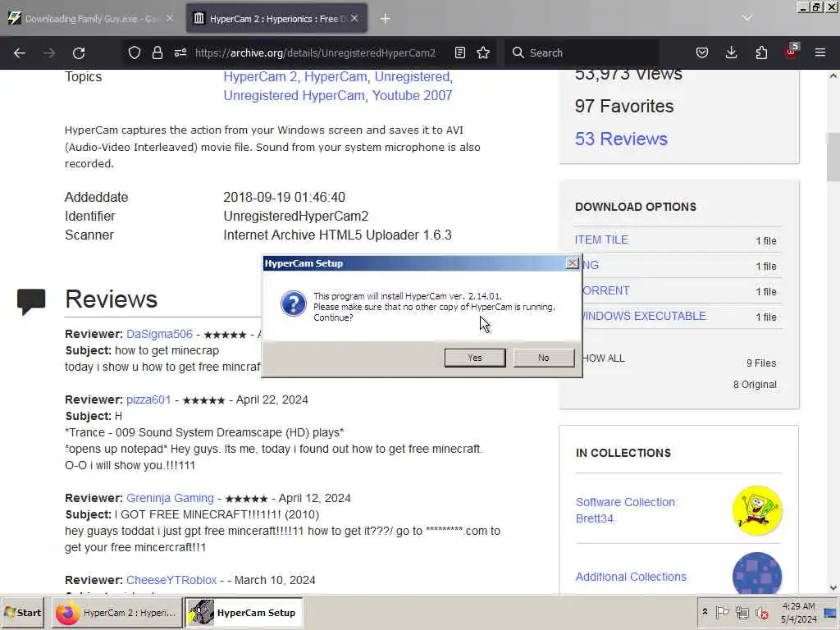This screenshot has height=630, width=840.
Task: Click Yes in HyperCam Setup dialog
Action: point(475,358)
